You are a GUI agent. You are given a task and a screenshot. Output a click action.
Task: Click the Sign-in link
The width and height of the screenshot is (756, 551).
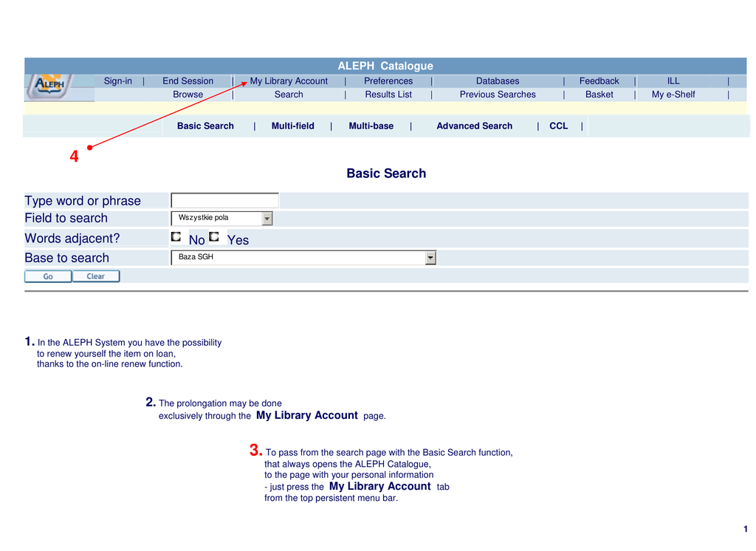coord(118,81)
